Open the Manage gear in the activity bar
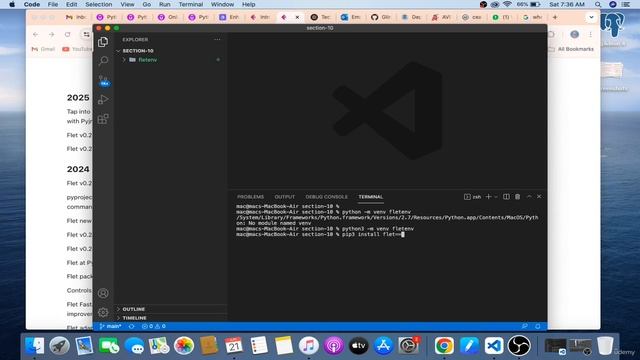 tap(103, 312)
